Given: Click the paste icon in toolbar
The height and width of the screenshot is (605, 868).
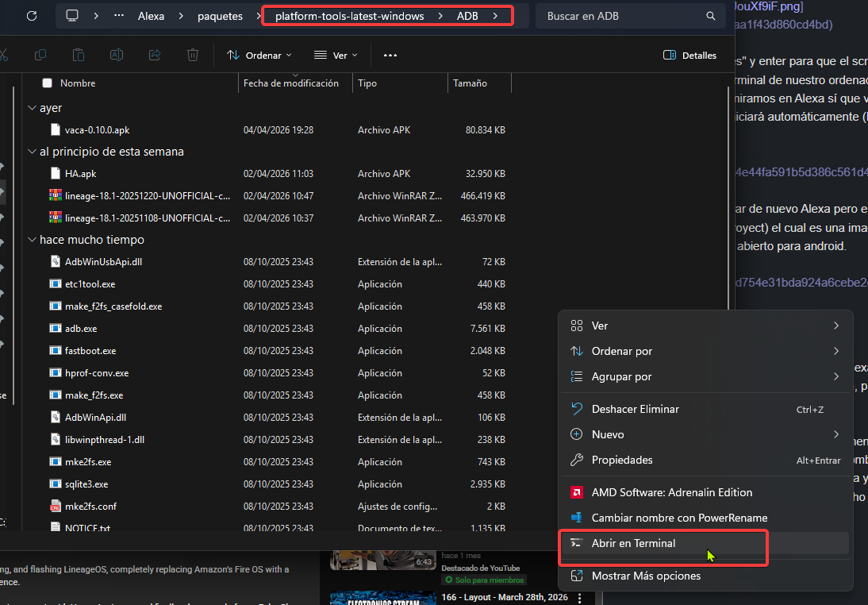Looking at the screenshot, I should 79,55.
